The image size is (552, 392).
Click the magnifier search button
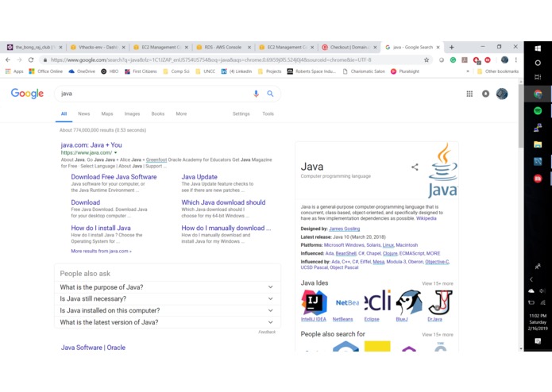click(x=270, y=94)
